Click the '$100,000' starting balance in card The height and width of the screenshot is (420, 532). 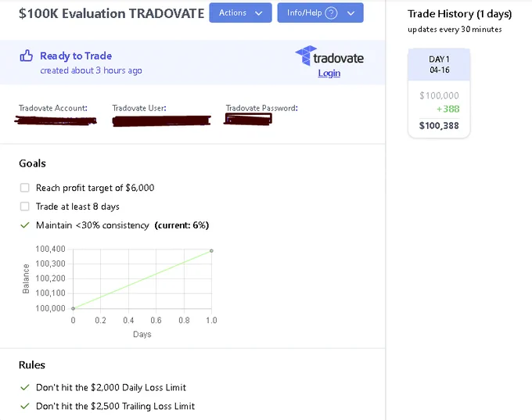pyautogui.click(x=439, y=95)
